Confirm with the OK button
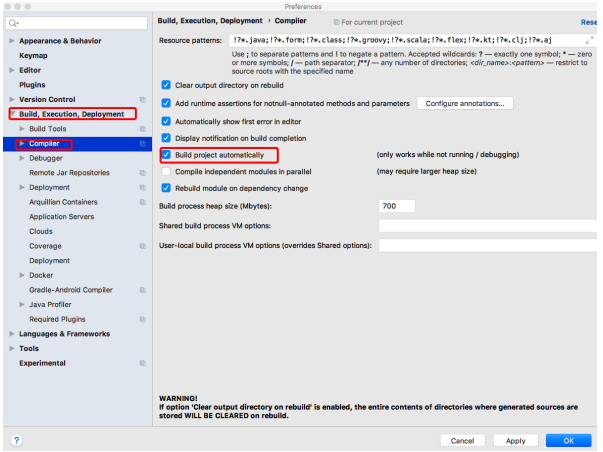This screenshot has width=603, height=452. [x=568, y=440]
